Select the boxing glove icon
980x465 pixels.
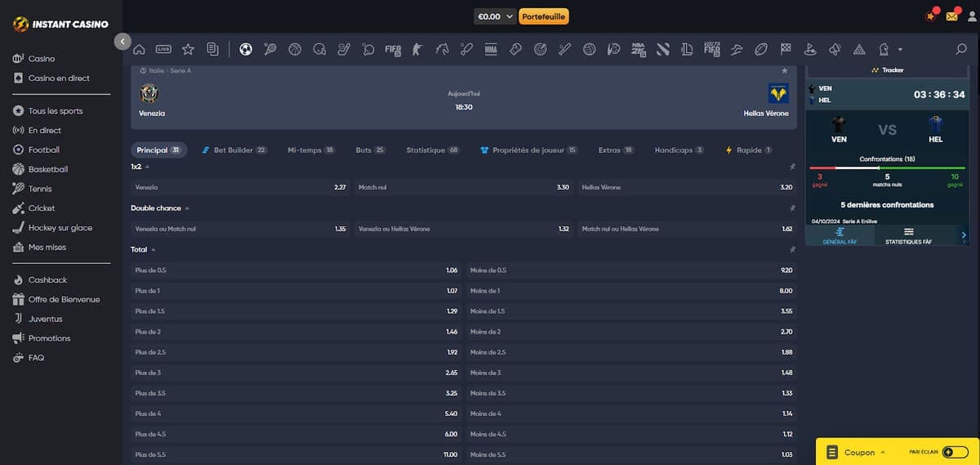(515, 49)
